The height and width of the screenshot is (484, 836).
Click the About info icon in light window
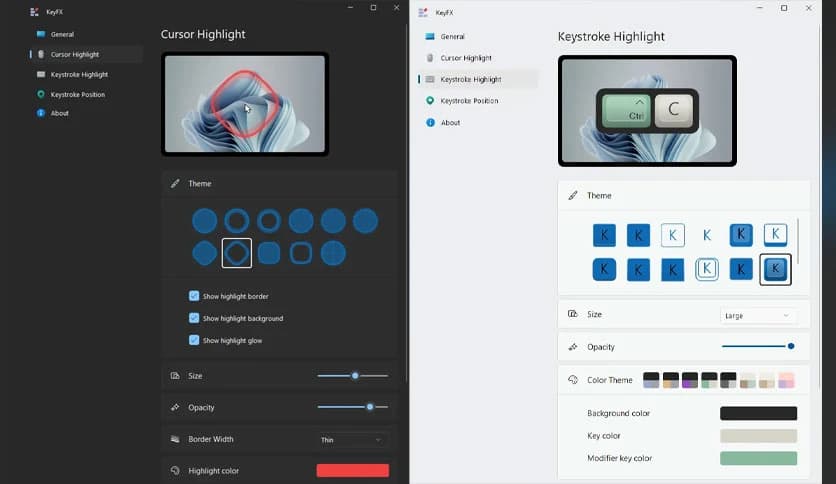(x=430, y=122)
